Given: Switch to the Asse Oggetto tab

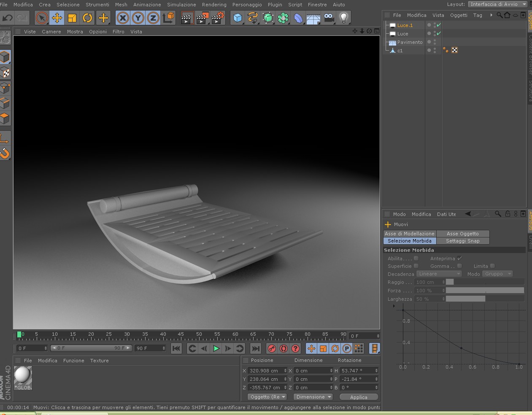Looking at the screenshot, I should (463, 234).
